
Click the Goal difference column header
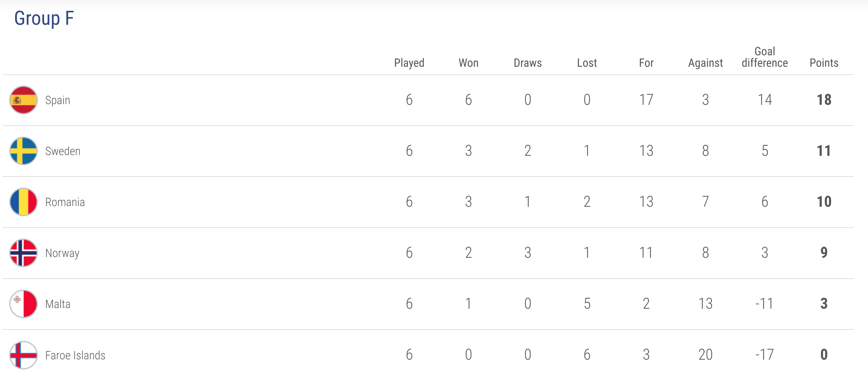[765, 57]
